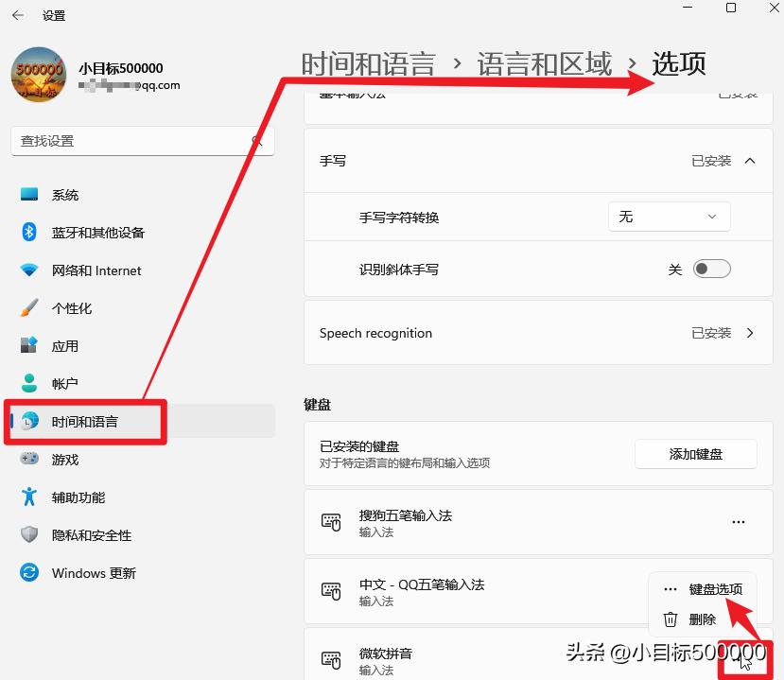Open the 搜狗五笔输入法 more options menu

[x=738, y=521]
